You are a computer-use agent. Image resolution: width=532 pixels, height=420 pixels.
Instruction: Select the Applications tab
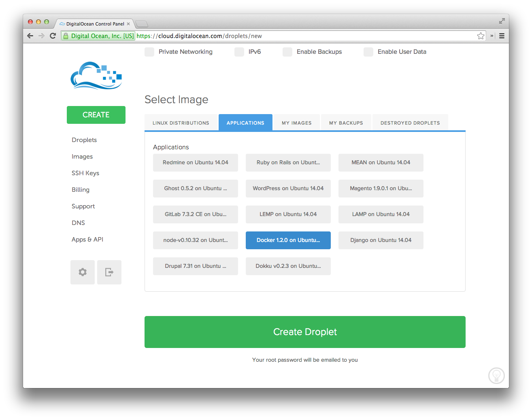coord(245,123)
